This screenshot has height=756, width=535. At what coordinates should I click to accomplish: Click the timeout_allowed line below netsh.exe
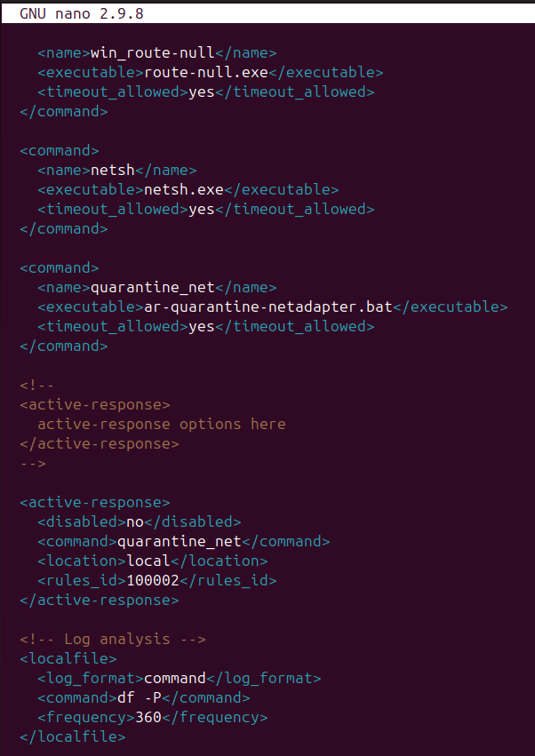(205, 209)
